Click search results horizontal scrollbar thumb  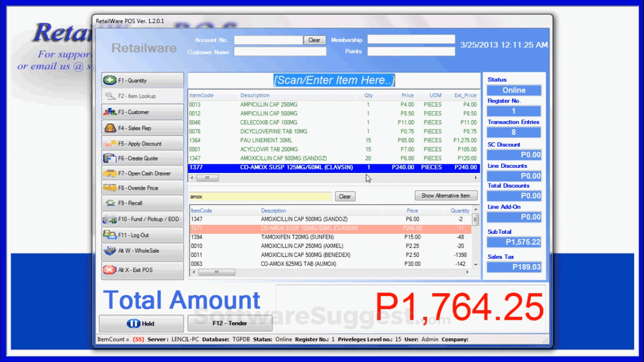click(x=216, y=272)
